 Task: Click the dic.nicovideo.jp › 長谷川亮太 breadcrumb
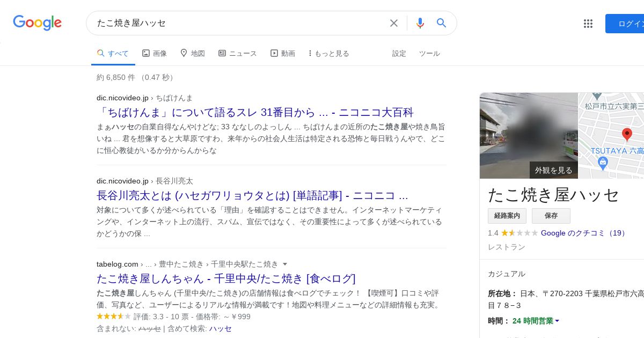coord(145,181)
